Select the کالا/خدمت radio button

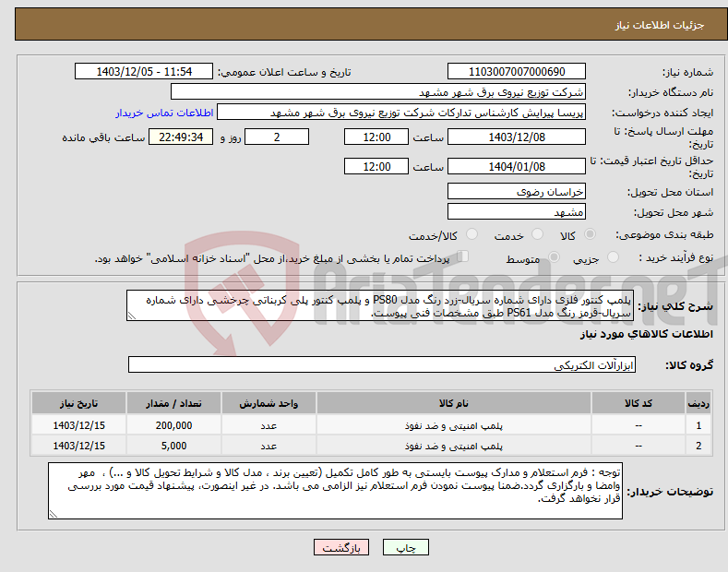pos(471,234)
